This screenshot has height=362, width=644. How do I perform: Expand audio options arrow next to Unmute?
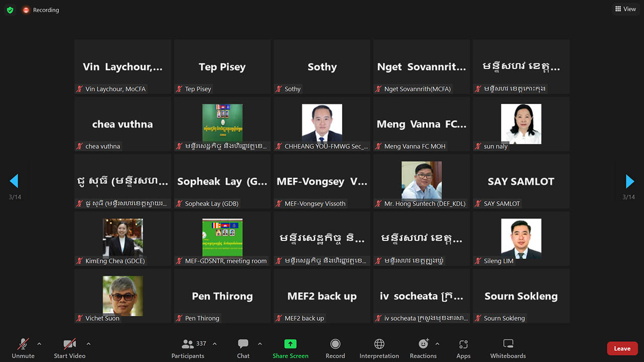39,344
